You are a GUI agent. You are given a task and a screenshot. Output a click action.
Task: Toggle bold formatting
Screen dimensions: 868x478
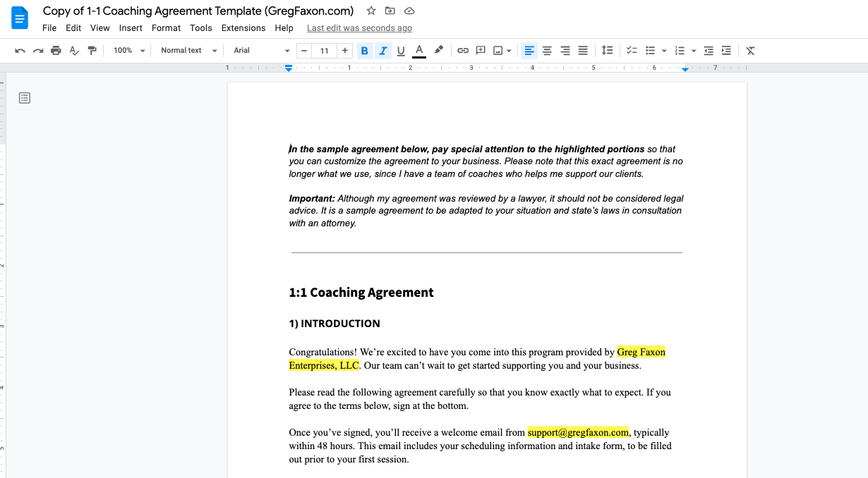364,50
